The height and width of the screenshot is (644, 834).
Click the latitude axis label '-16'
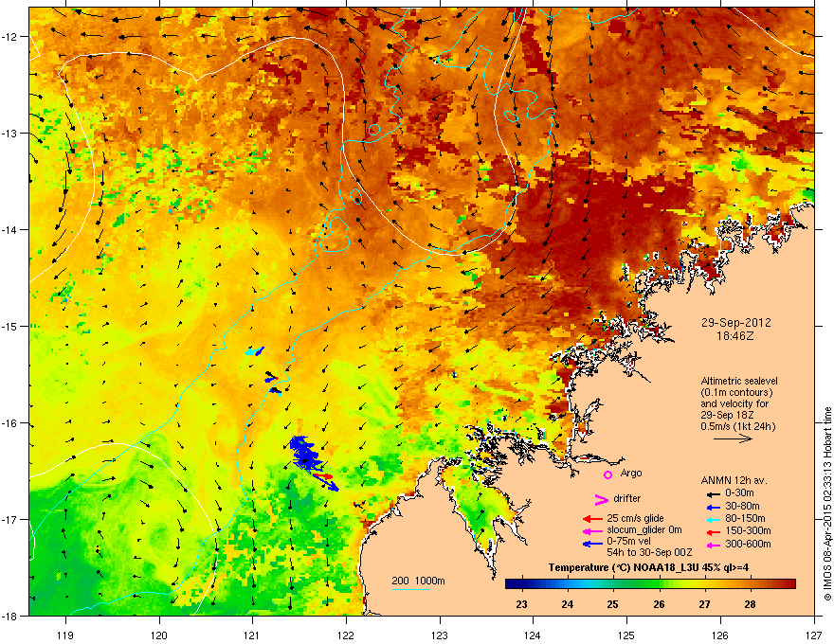tap(9, 423)
